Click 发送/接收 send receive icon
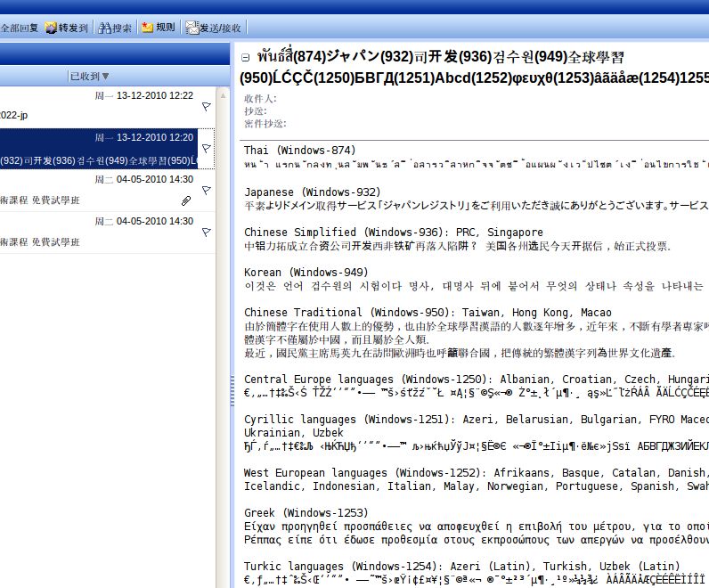The image size is (709, 588). [x=192, y=28]
